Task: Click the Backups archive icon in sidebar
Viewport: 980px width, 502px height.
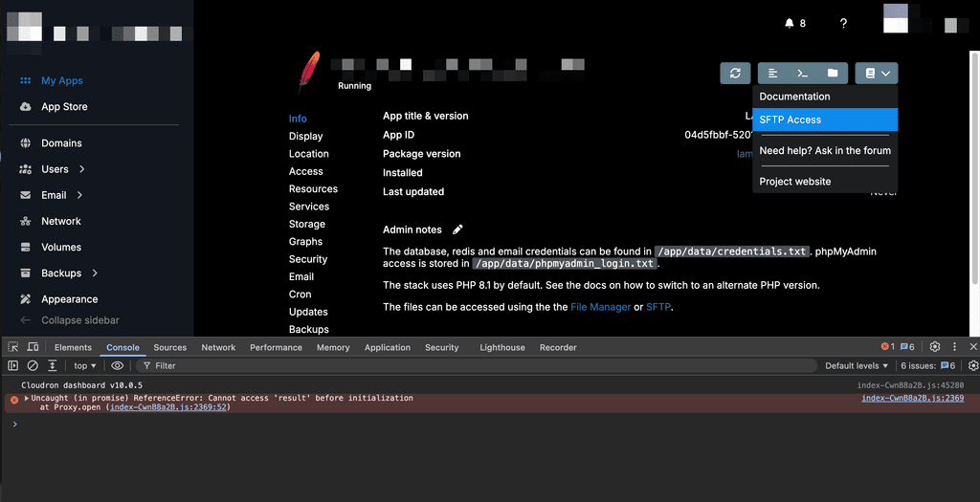Action: click(25, 273)
